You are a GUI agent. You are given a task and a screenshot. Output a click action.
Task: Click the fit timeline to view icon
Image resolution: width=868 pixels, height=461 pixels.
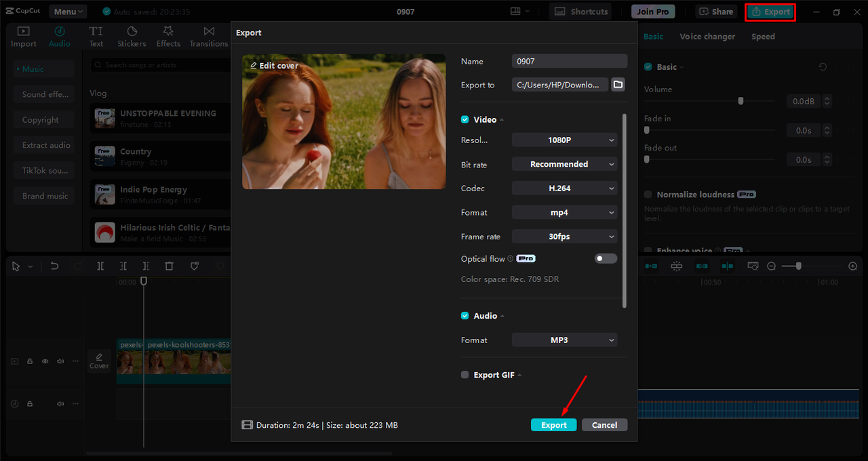click(x=753, y=266)
